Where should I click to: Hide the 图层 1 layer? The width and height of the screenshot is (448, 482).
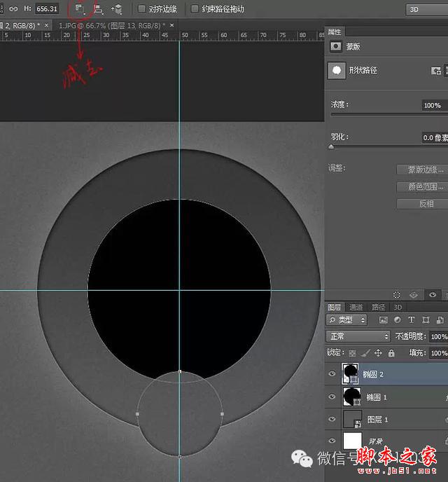click(x=332, y=419)
